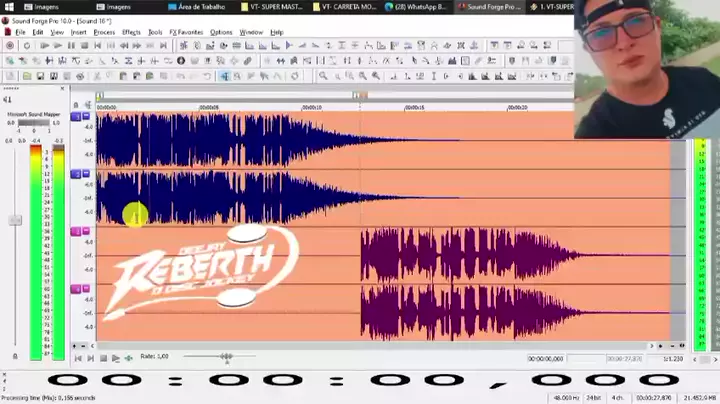
Task: Toggle second button on third magenta channel
Action: [86, 231]
